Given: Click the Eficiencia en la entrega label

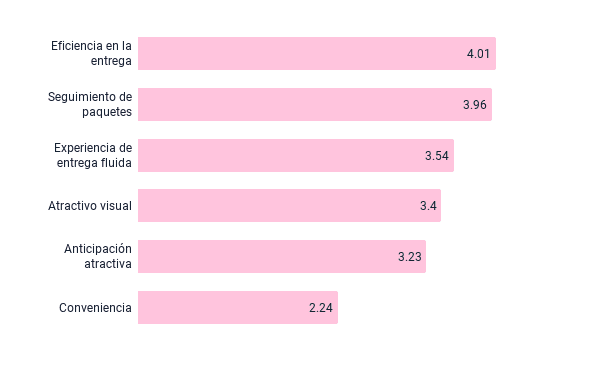Looking at the screenshot, I should [92, 53].
